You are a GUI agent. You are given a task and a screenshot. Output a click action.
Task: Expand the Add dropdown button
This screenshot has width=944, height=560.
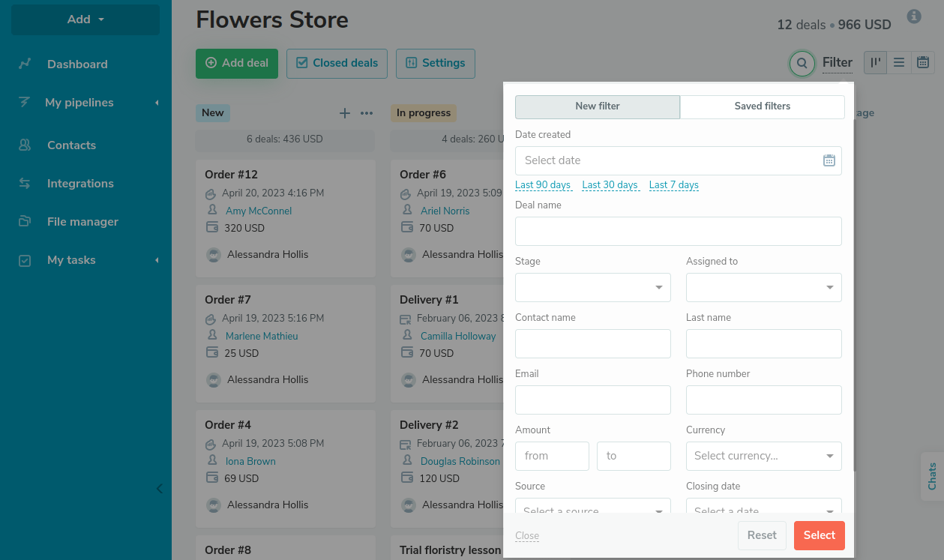[85, 19]
